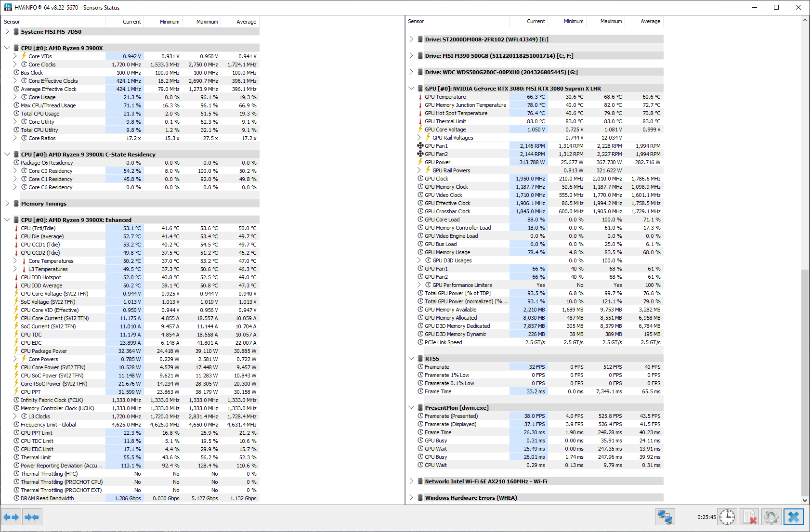Click the CPU IOD Hotspot thermometer icon
The image size is (810, 532).
click(16, 277)
